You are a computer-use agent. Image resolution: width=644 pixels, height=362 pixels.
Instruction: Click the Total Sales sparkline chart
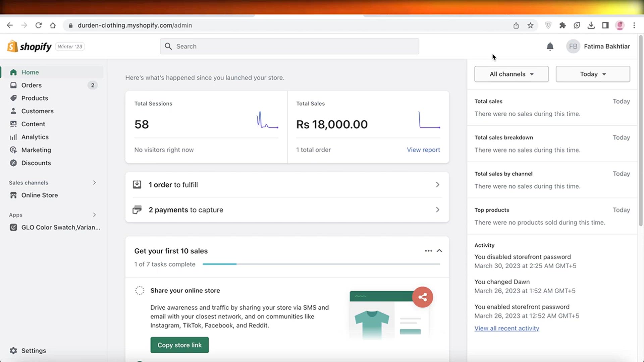click(429, 120)
